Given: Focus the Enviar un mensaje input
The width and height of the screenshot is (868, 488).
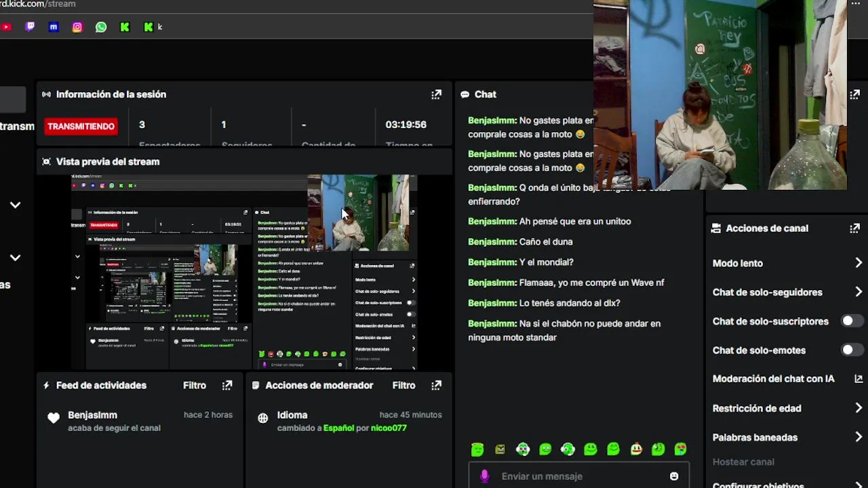Looking at the screenshot, I should click(x=578, y=476).
